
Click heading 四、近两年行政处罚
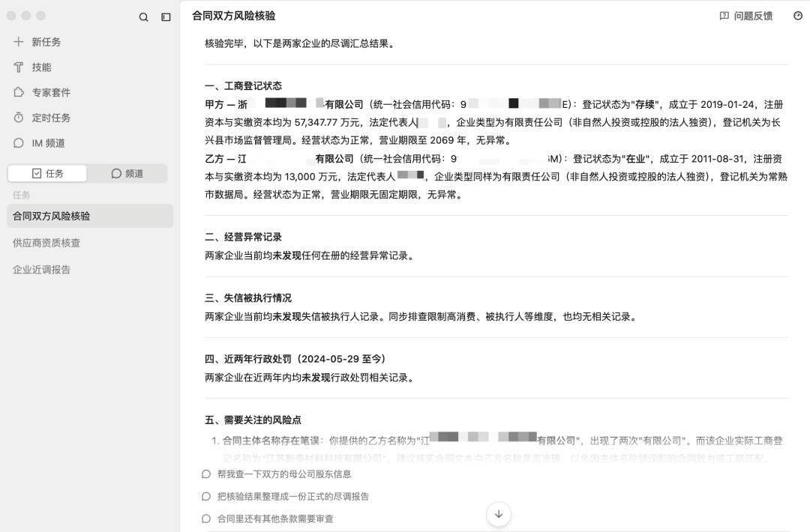click(x=295, y=359)
